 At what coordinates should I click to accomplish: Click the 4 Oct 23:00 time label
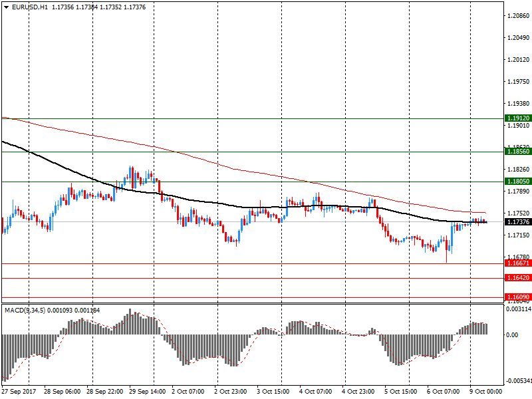point(358,392)
